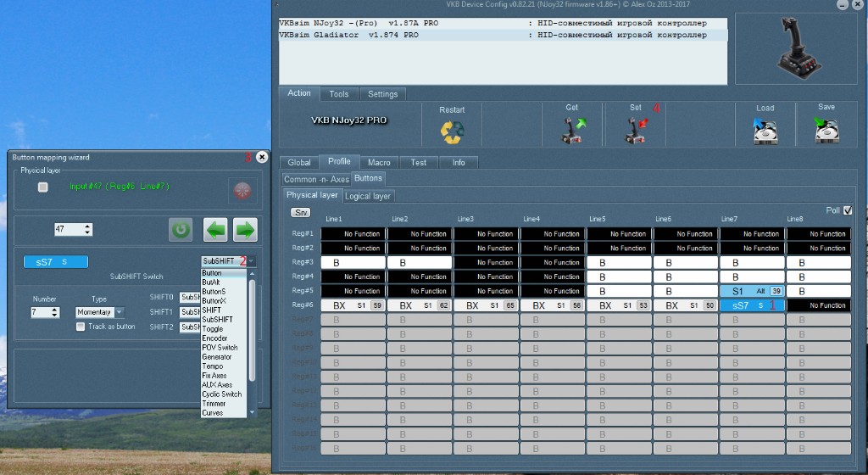The image size is (868, 475).
Task: Open the Action tab
Action: 299,93
